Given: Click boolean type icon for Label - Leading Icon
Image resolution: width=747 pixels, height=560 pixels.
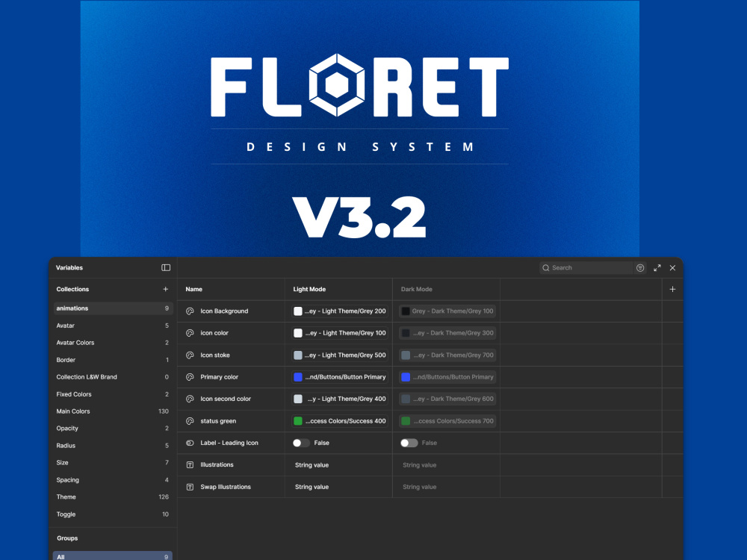Looking at the screenshot, I should coord(190,443).
